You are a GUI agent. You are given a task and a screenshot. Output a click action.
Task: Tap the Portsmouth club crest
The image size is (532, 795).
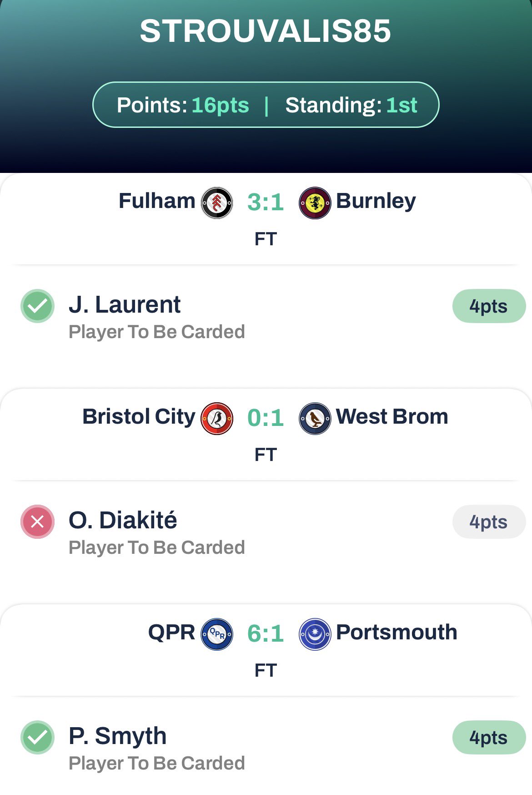(315, 634)
